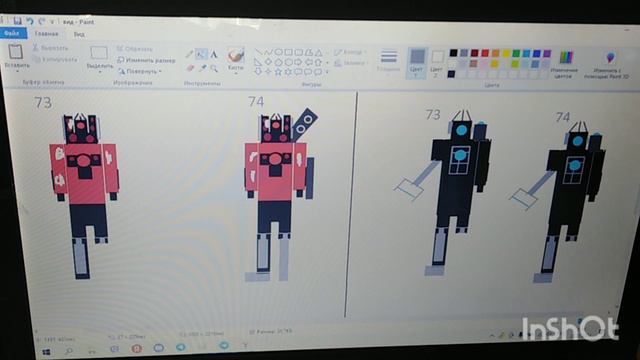Click the Copy button
640x360 pixels.
[55, 59]
